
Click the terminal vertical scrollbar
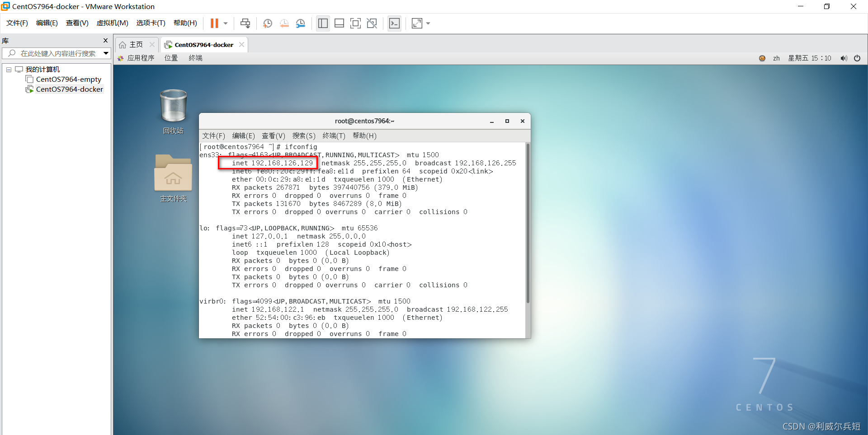click(x=528, y=223)
